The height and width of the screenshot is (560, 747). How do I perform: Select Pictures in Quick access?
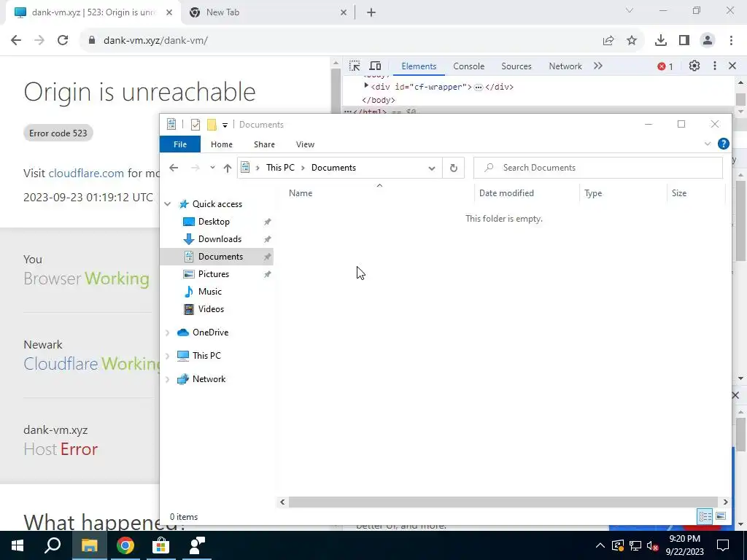tap(214, 274)
